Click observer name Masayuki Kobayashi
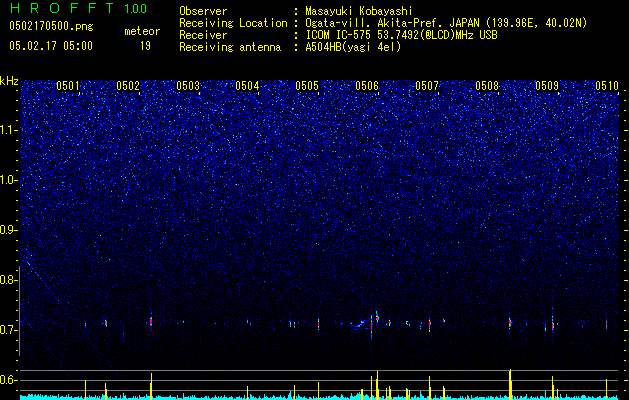Screen dimensions: 629x400 coord(359,11)
